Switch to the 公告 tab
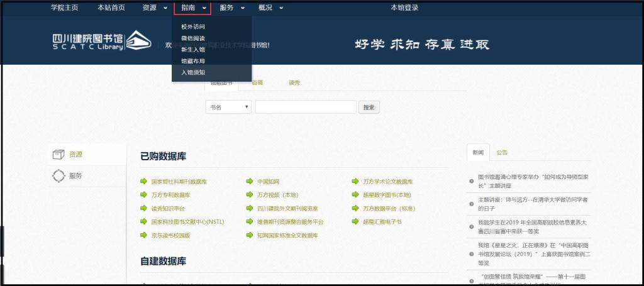The image size is (644, 286). click(502, 152)
